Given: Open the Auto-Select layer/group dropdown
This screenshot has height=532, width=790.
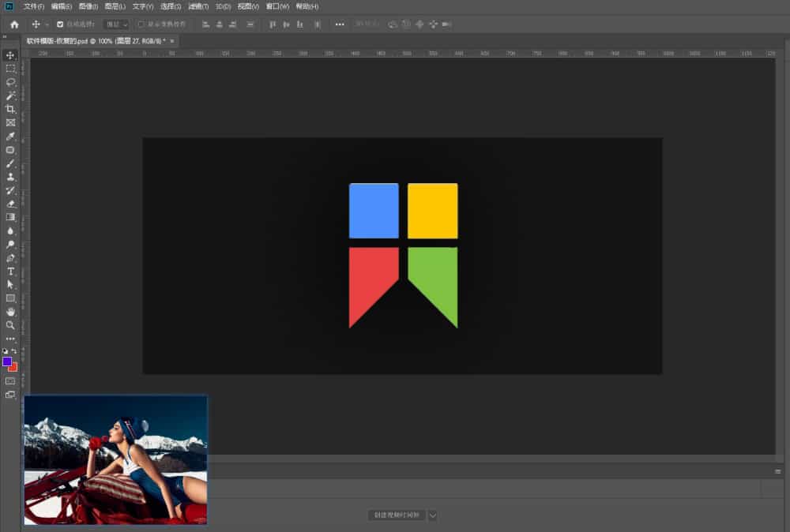Looking at the screenshot, I should tap(116, 24).
